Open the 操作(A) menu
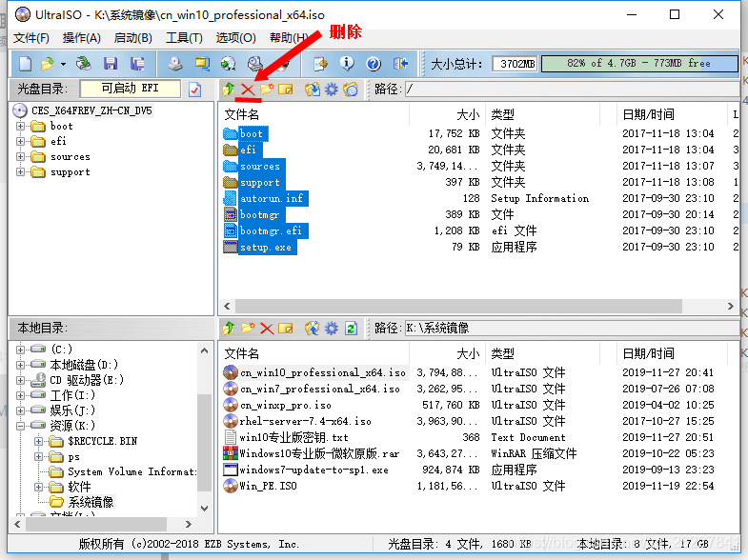The image size is (748, 560). pyautogui.click(x=82, y=38)
